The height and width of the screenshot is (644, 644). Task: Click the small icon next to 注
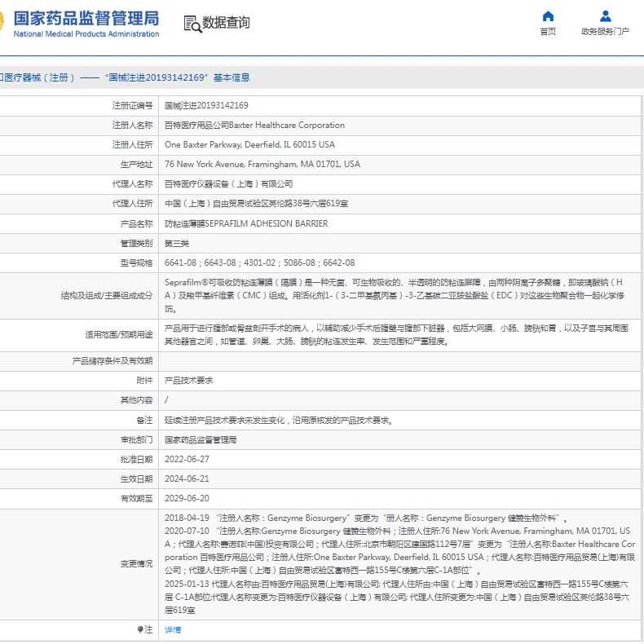140,629
